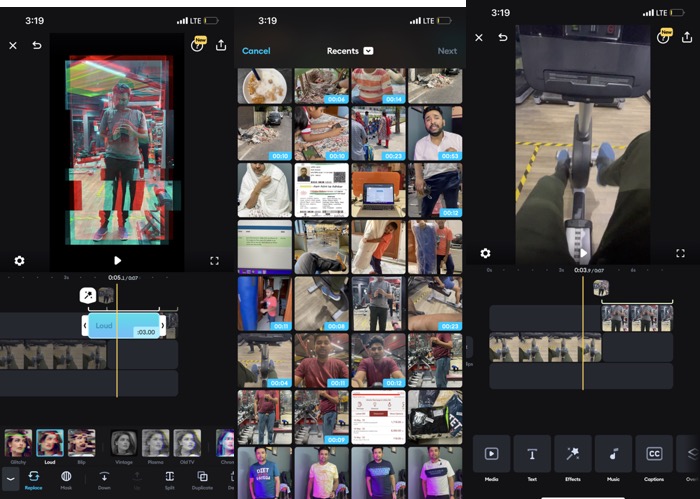This screenshot has width=700, height=499.
Task: Undo last action in right editor
Action: click(x=503, y=37)
